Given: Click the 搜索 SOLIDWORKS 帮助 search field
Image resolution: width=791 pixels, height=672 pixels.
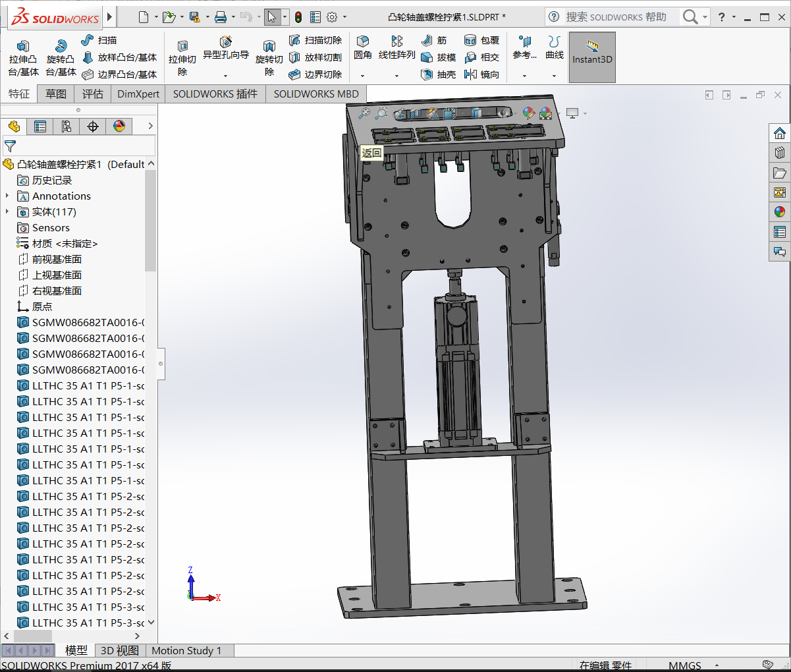Looking at the screenshot, I should 616,17.
